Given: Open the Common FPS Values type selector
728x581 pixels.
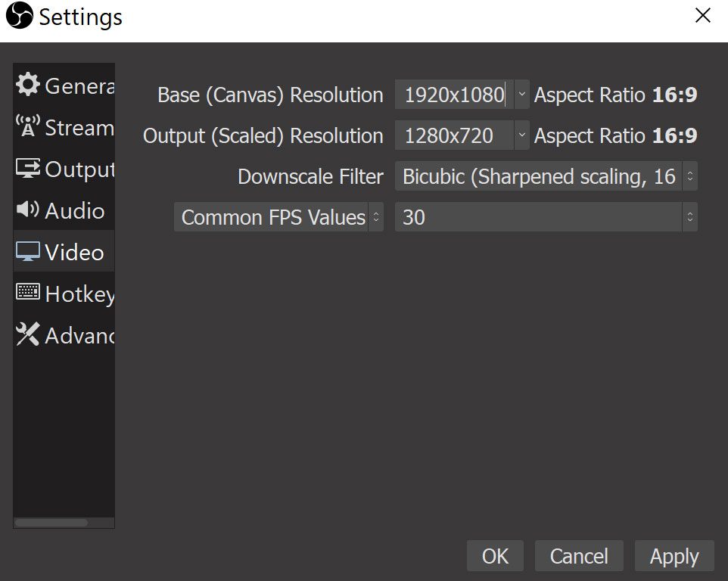Looking at the screenshot, I should (278, 218).
